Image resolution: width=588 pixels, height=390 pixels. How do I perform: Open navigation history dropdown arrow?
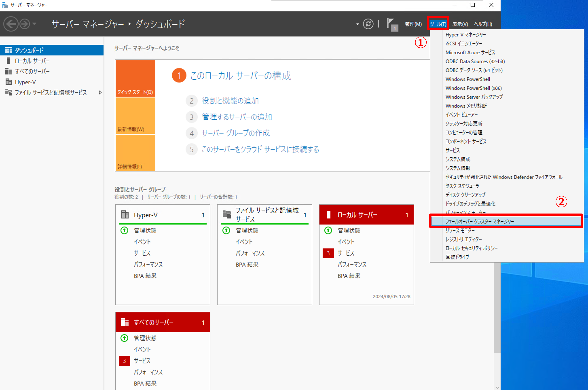(34, 24)
